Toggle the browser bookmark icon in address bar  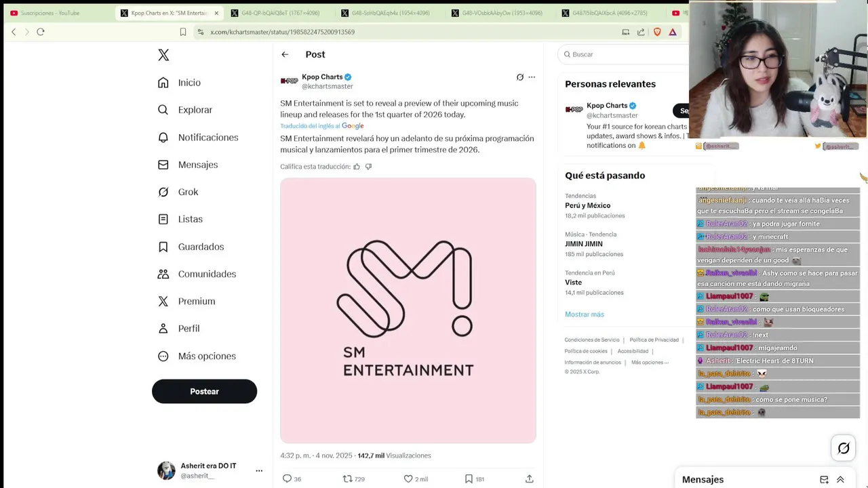tap(183, 32)
